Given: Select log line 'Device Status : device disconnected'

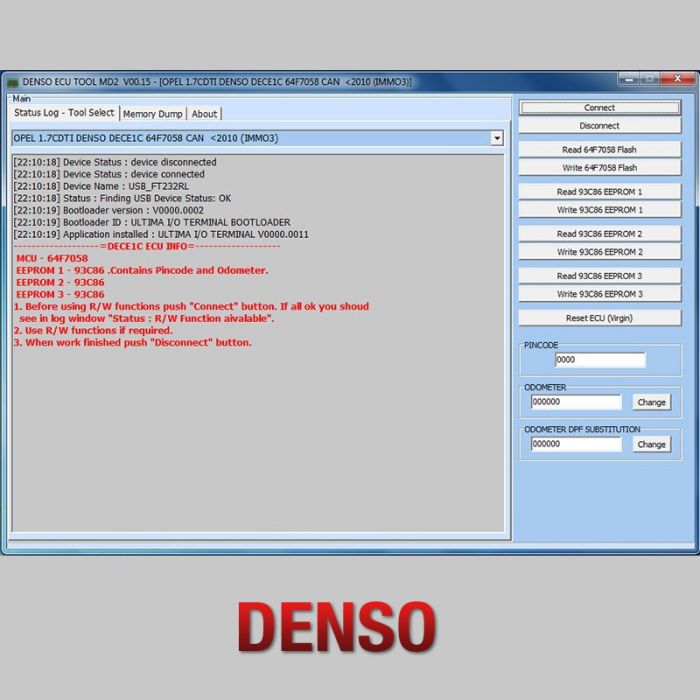Looking at the screenshot, I should pyautogui.click(x=115, y=162).
